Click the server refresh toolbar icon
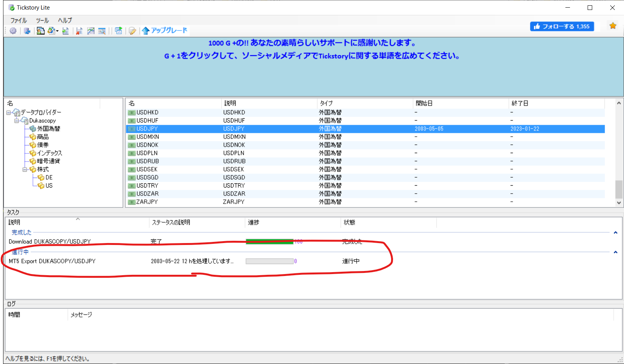 point(27,31)
